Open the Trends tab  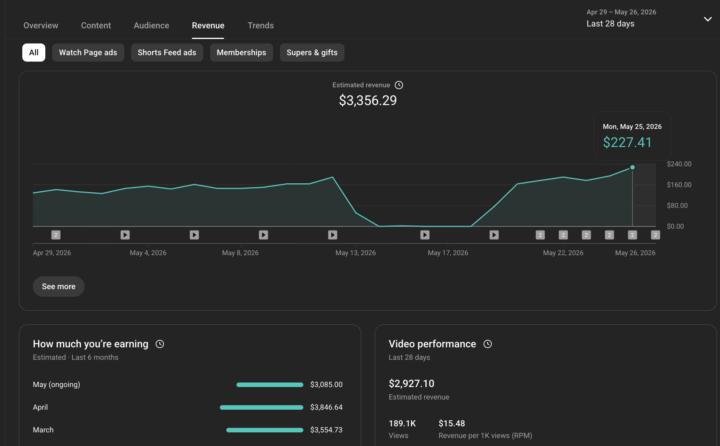(260, 25)
